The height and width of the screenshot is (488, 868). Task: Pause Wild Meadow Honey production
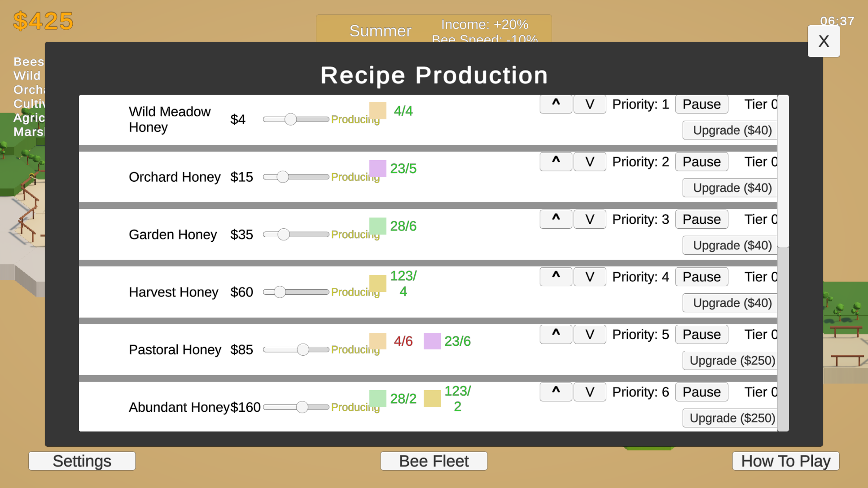pyautogui.click(x=701, y=104)
